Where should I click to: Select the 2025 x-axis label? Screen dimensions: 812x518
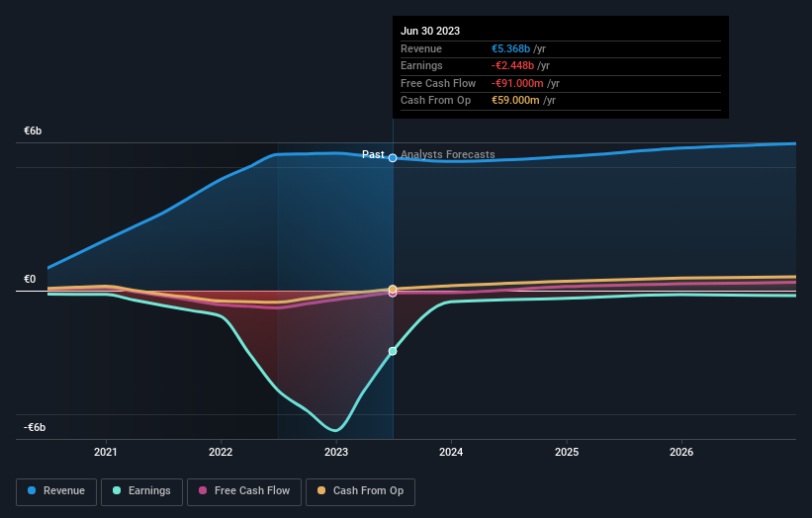point(567,452)
